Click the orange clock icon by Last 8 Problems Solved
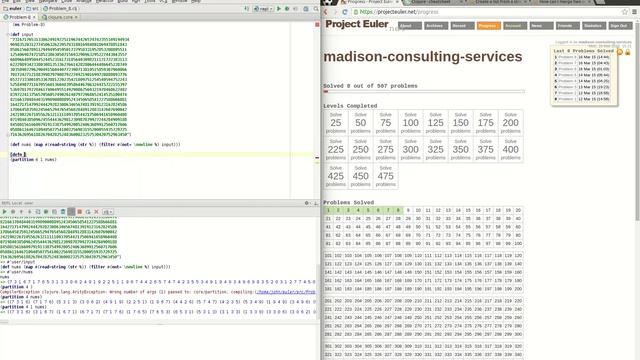640x360 pixels. 620,52
